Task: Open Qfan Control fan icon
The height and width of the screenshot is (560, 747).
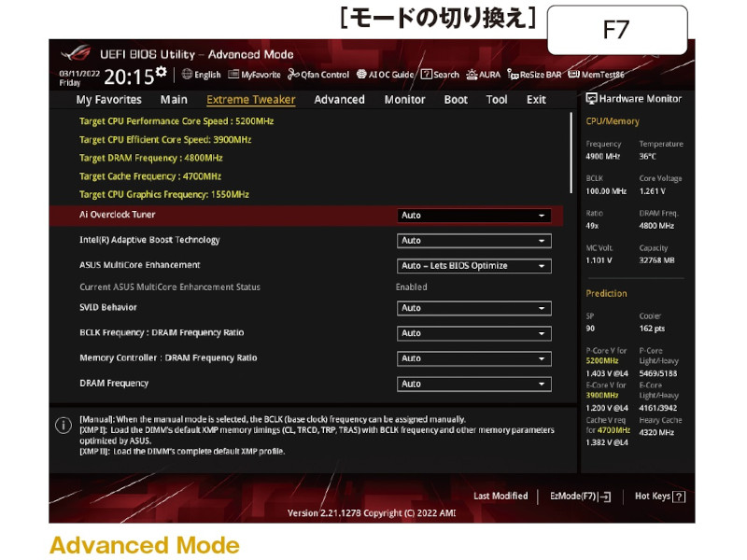Action: [x=293, y=75]
